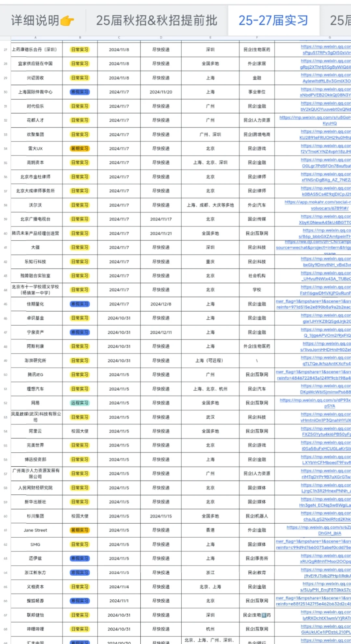Click the 上海、成都、大庆等多地 location cell

(210, 205)
